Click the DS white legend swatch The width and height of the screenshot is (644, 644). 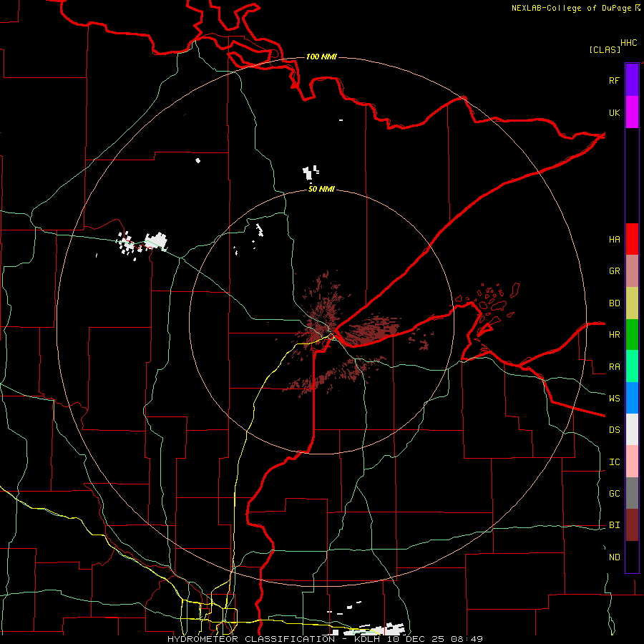632,429
